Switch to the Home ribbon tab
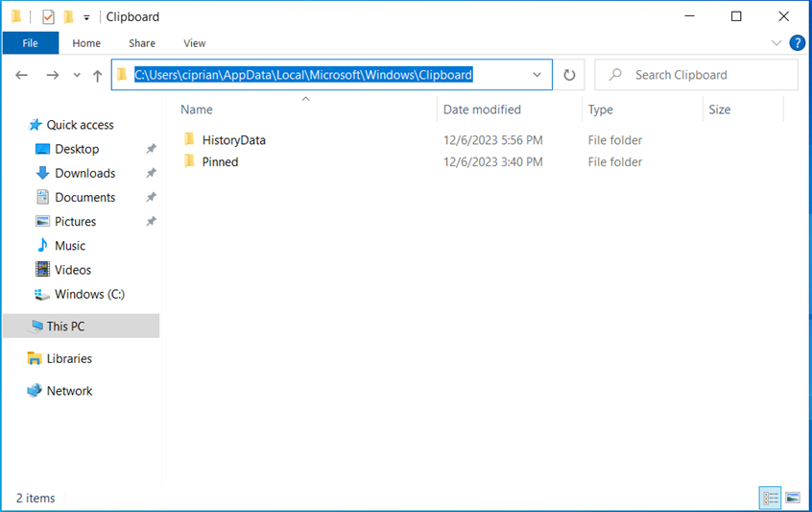 click(x=86, y=43)
